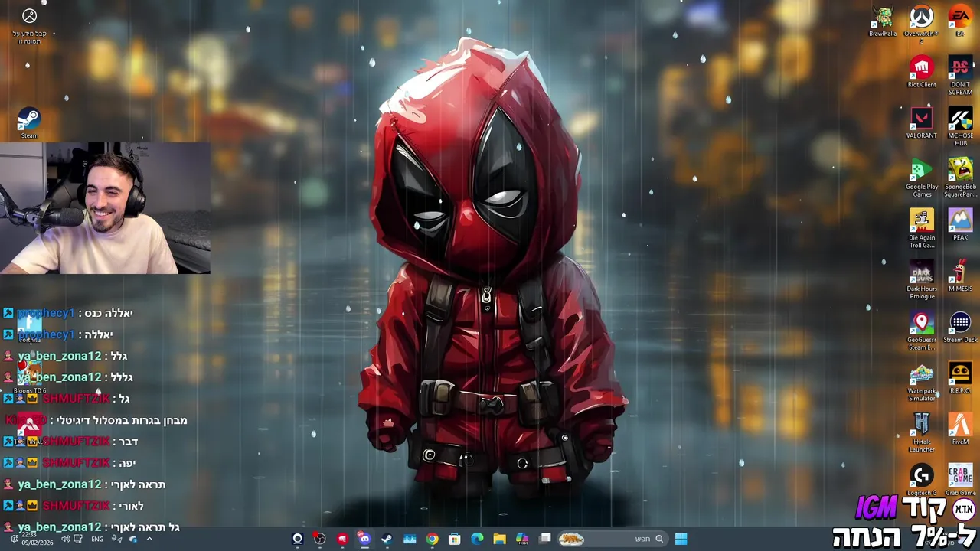Open the MCHOSE HUB shortcut
This screenshot has width=980, height=551.
pos(960,127)
